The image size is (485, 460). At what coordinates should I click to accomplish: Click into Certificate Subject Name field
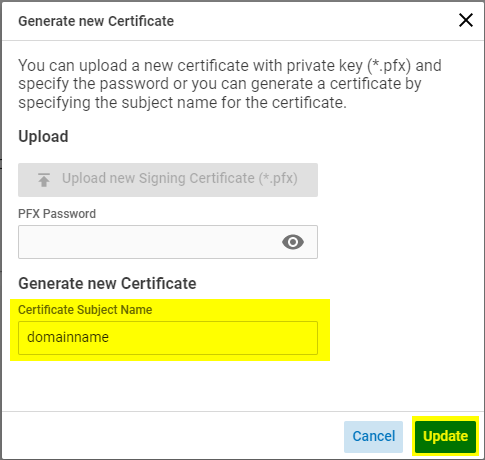(168, 338)
